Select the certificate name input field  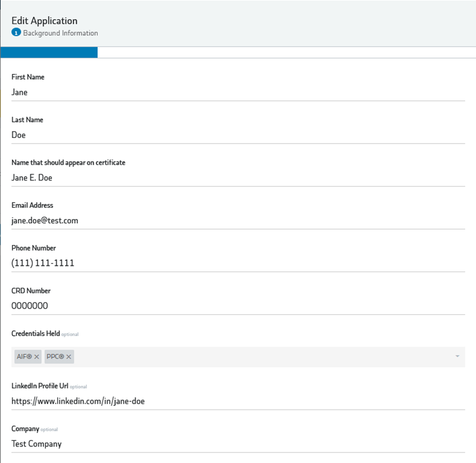[238, 178]
